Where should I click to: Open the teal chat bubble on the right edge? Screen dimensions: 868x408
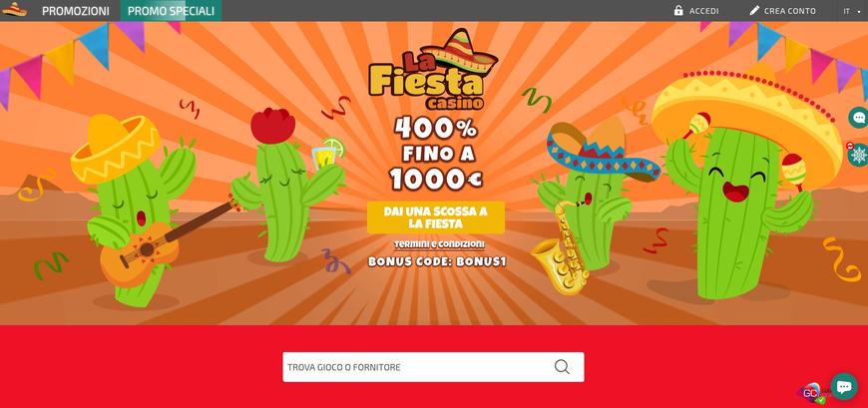tap(859, 118)
